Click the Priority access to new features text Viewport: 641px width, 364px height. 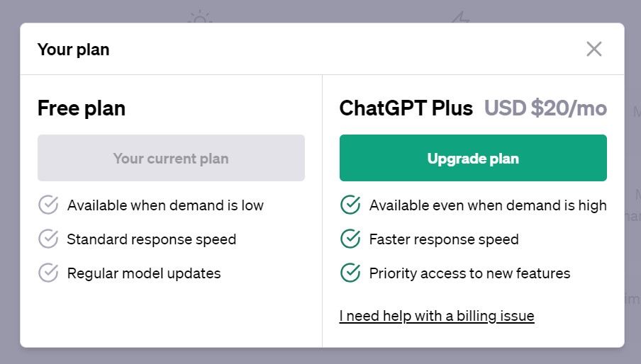tap(469, 273)
